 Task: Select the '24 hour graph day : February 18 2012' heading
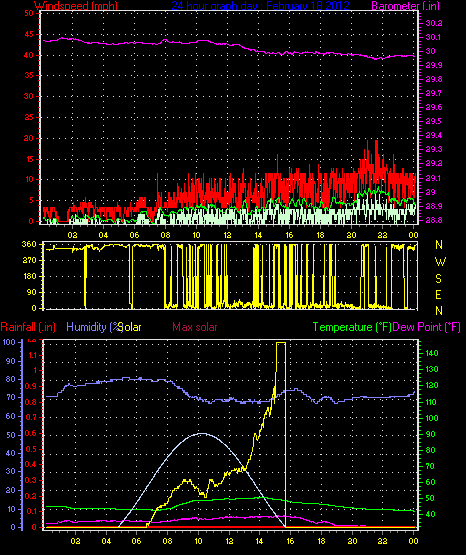(x=260, y=5)
